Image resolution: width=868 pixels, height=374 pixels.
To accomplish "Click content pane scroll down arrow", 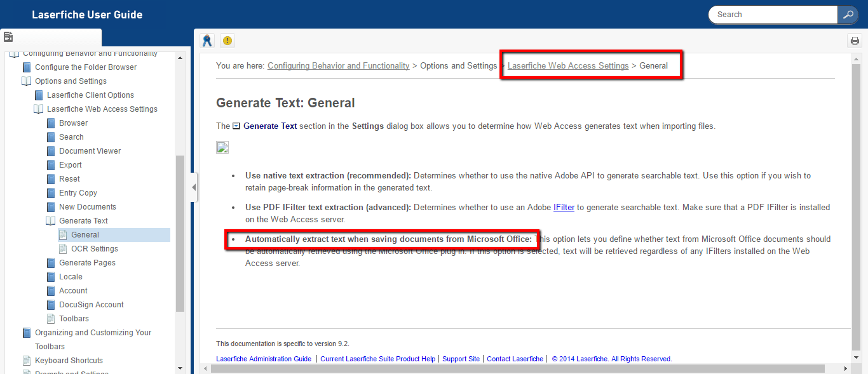I will (856, 359).
